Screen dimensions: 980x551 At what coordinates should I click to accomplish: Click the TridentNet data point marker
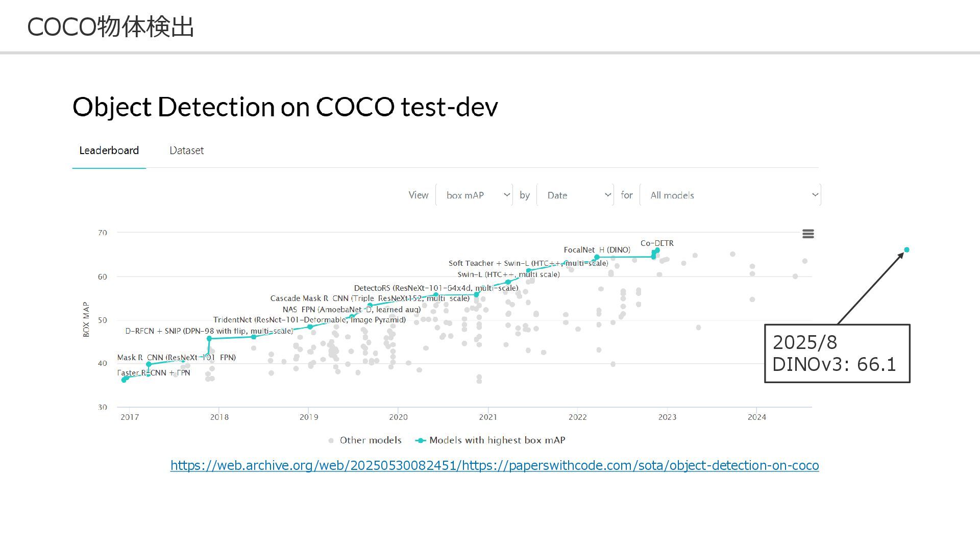(310, 327)
